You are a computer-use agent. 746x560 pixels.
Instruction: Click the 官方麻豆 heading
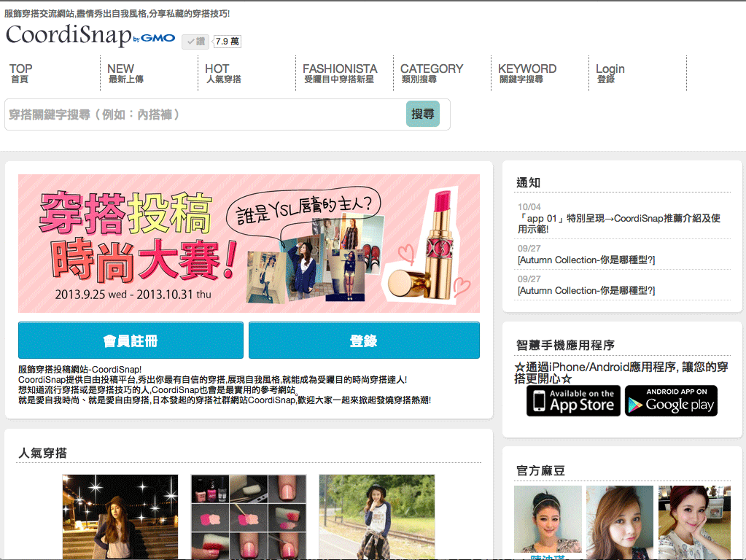(540, 471)
